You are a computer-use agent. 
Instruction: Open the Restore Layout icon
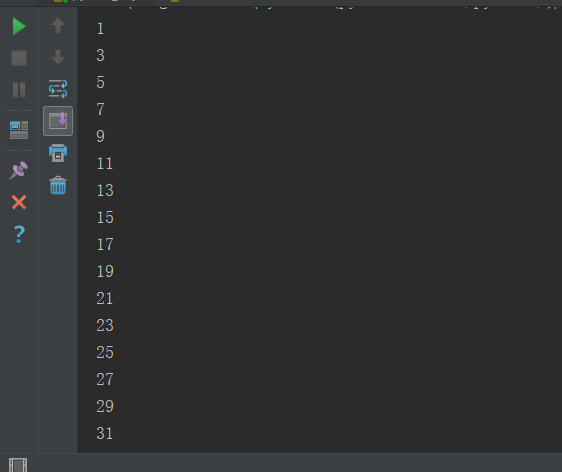(19, 130)
